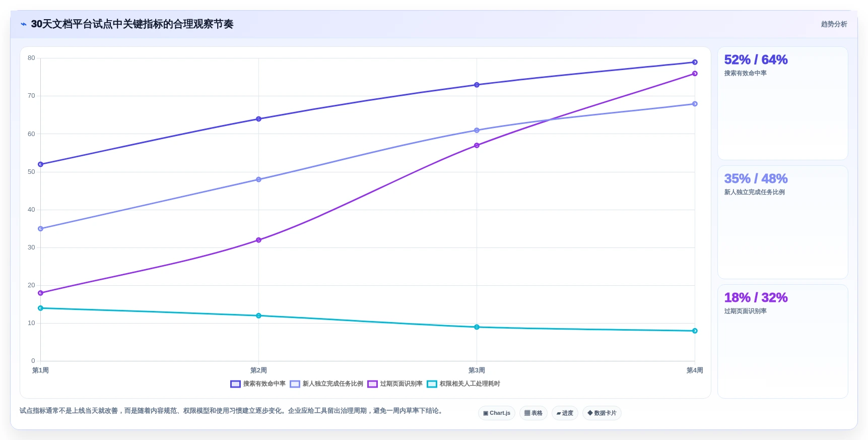Toggle the 新人独立完成任务比例 legend swatch

tap(295, 384)
